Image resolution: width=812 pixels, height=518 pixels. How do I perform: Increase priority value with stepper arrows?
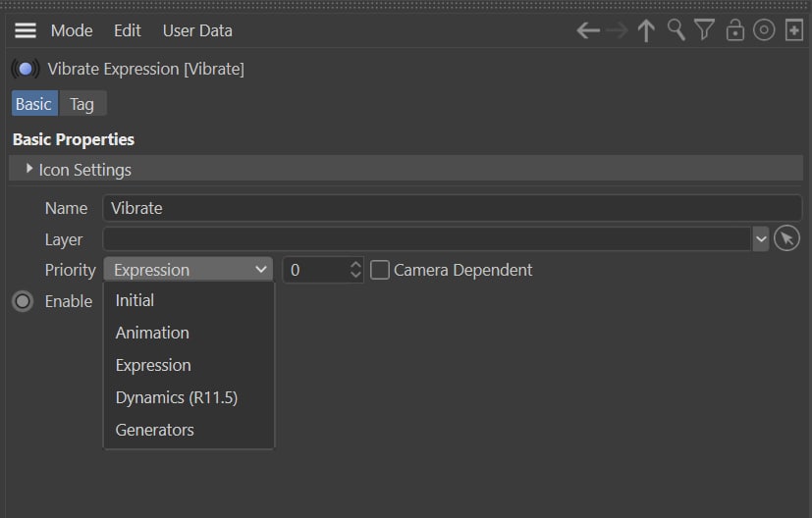point(355,265)
